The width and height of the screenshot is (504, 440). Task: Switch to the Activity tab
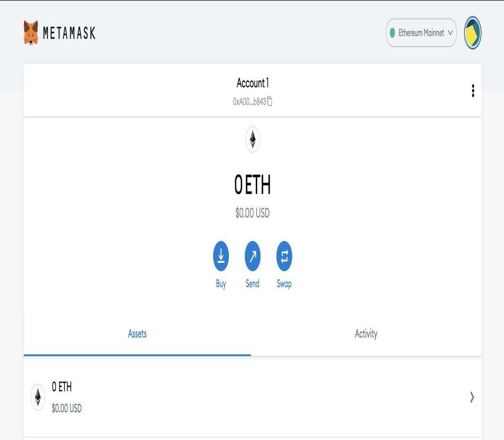click(366, 334)
